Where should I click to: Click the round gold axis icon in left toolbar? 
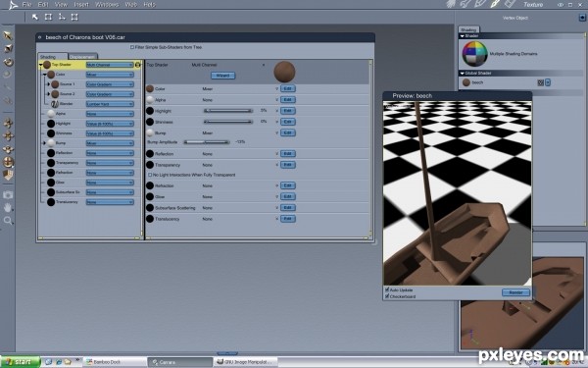(8, 162)
